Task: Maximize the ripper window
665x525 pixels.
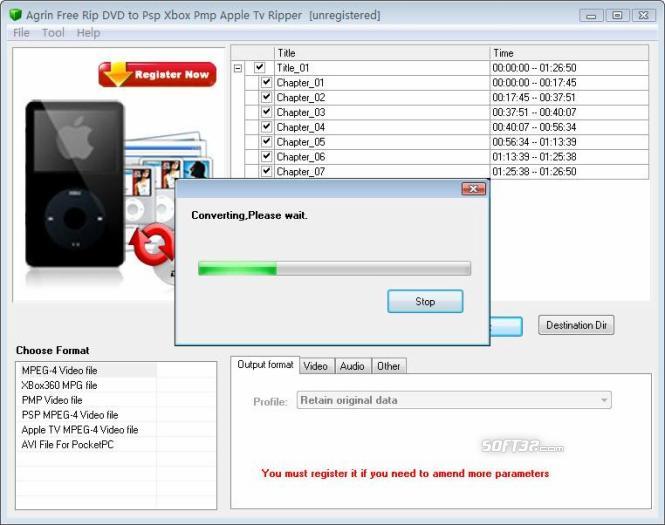Action: click(x=617, y=16)
